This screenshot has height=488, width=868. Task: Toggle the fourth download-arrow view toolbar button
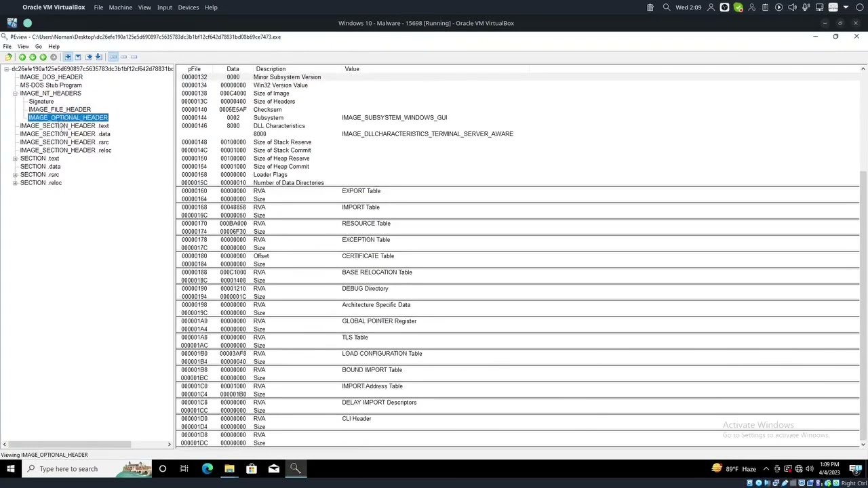point(98,57)
